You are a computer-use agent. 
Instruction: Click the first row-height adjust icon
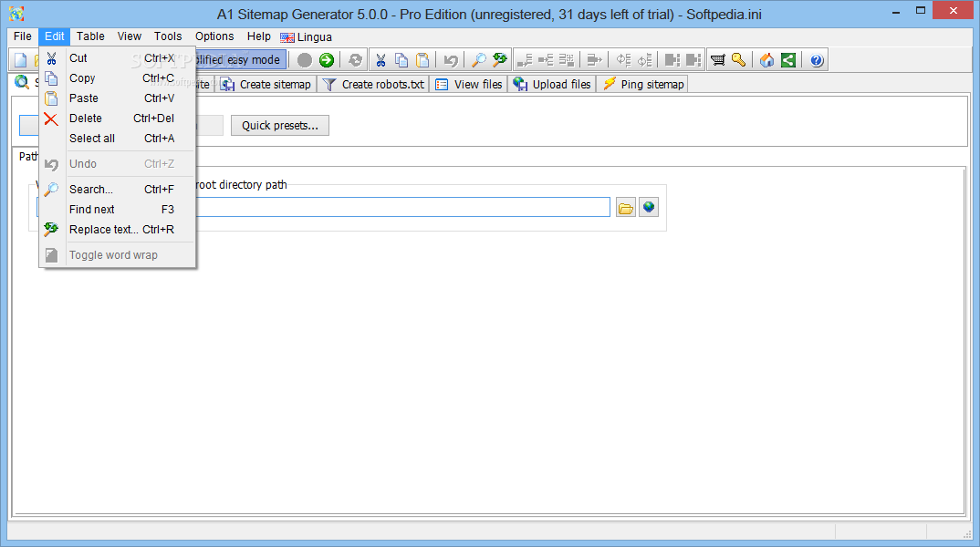point(624,60)
